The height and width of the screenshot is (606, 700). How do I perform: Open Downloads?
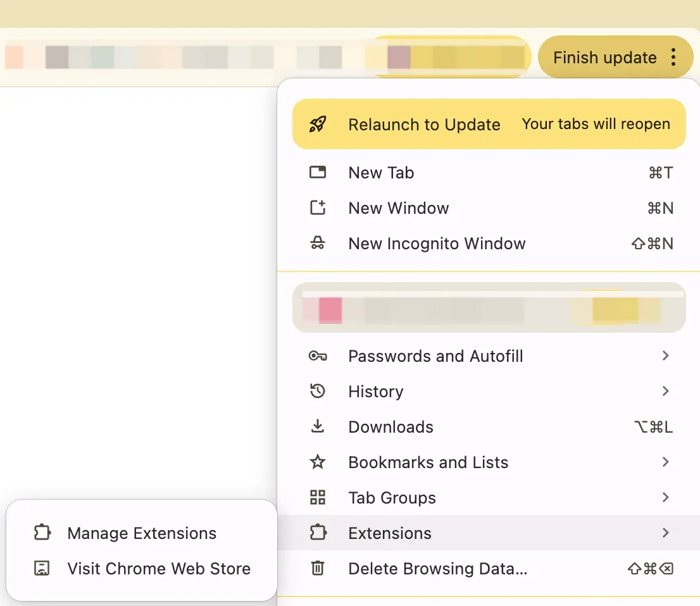489,427
